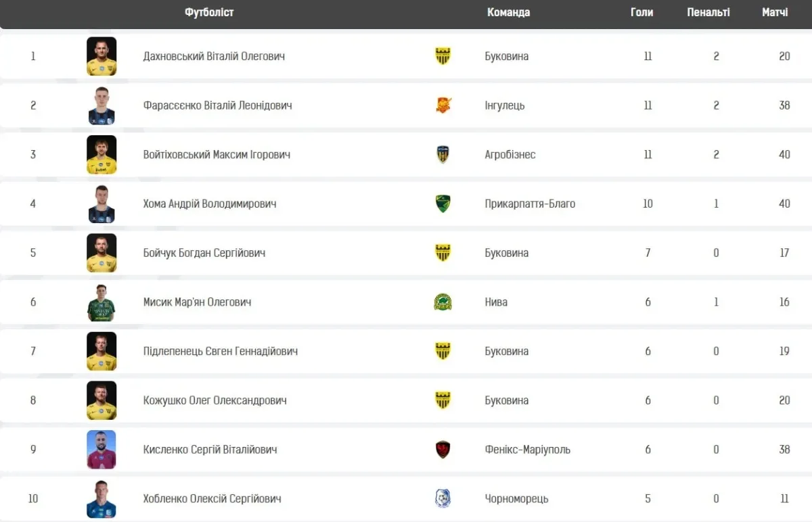
Task: Open player Хома Андрій Володимирович link
Action: click(x=210, y=204)
